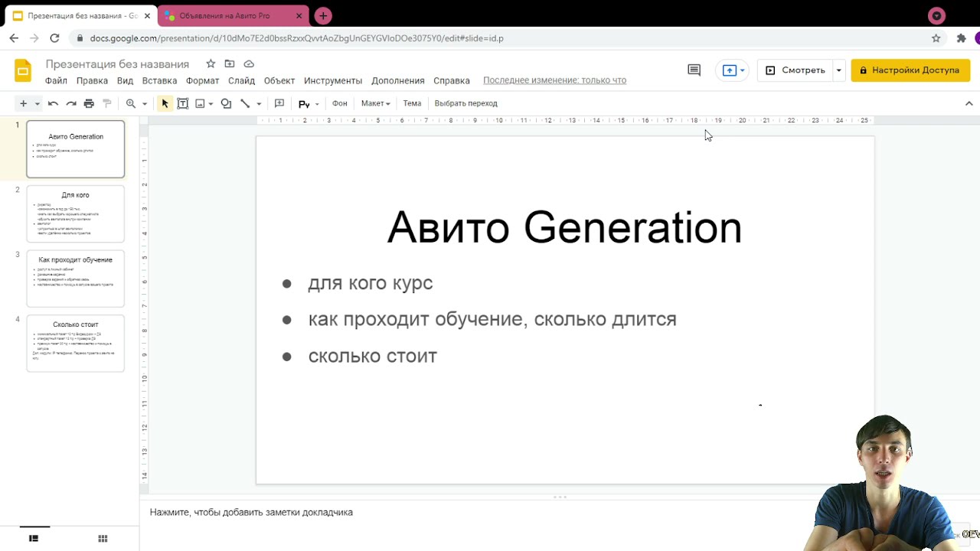Open the input tools language dropdown
Screen dimensions: 980x551
click(317, 103)
